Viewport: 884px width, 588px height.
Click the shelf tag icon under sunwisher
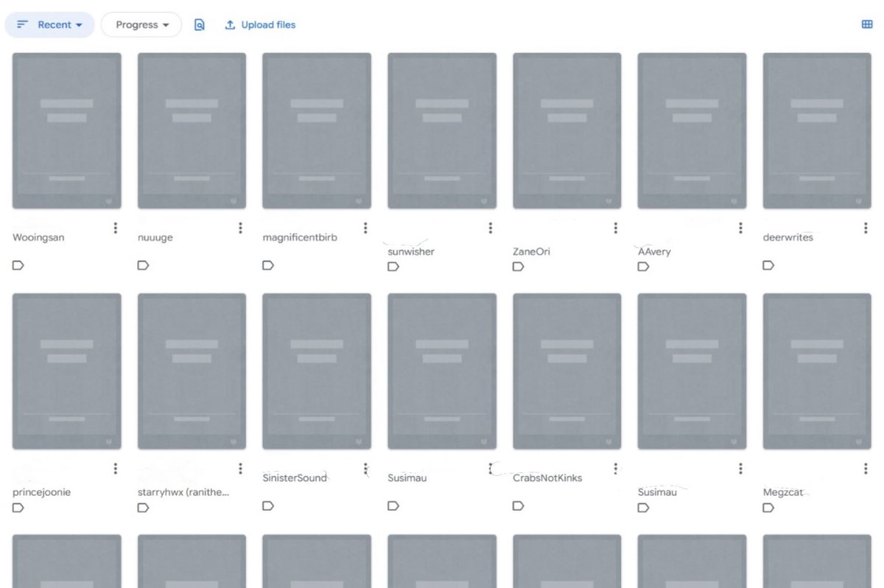[x=393, y=267]
